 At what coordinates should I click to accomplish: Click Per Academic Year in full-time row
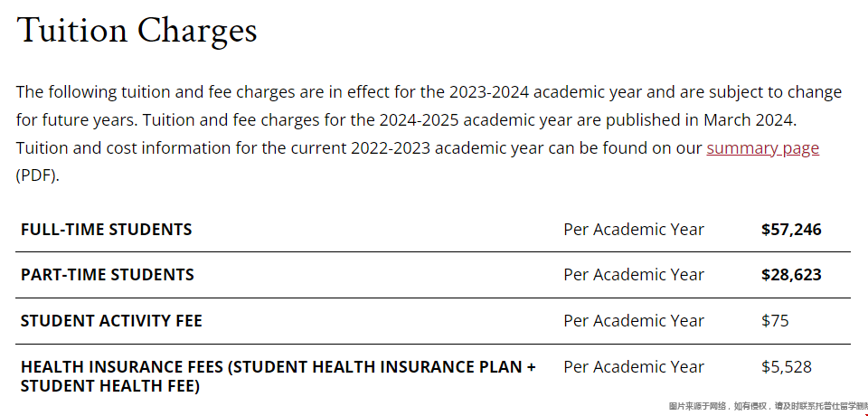[x=634, y=230]
